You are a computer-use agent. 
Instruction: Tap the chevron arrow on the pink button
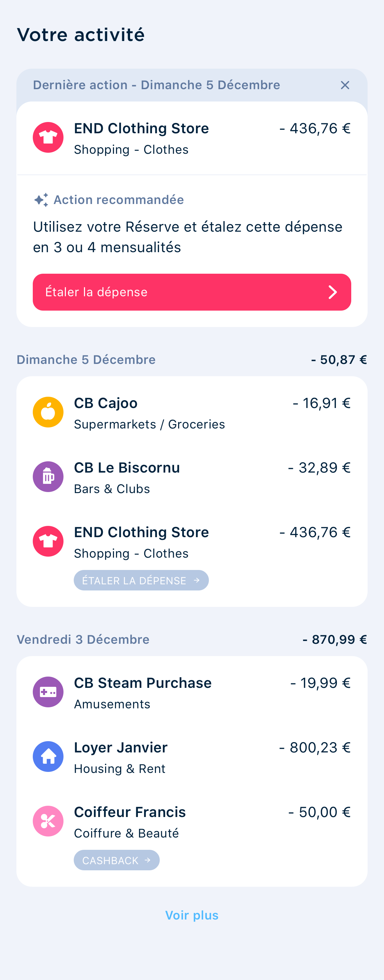pyautogui.click(x=333, y=292)
